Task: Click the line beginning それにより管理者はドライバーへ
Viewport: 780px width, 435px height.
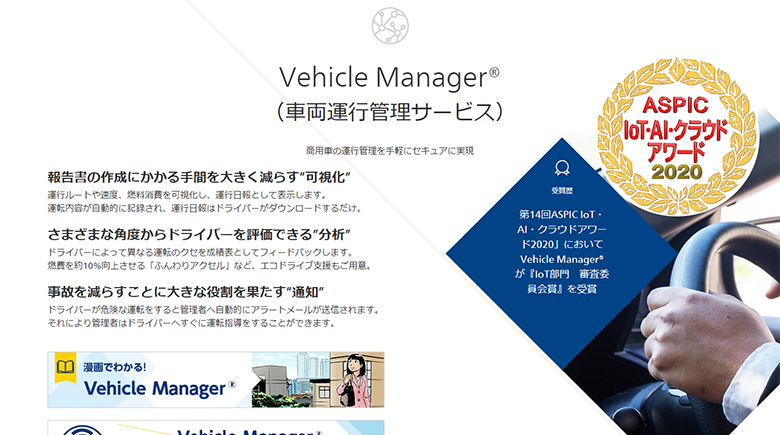Action: coord(192,323)
